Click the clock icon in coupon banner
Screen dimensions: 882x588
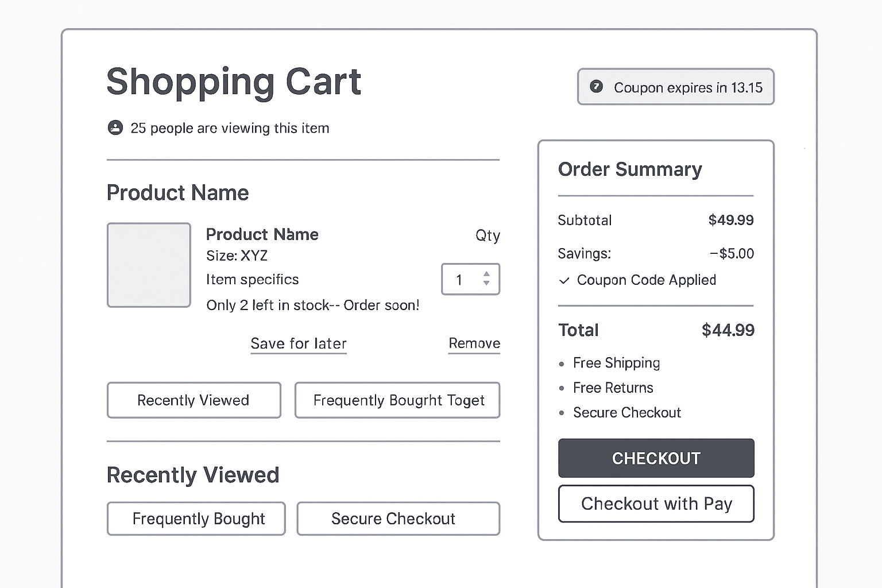[597, 87]
